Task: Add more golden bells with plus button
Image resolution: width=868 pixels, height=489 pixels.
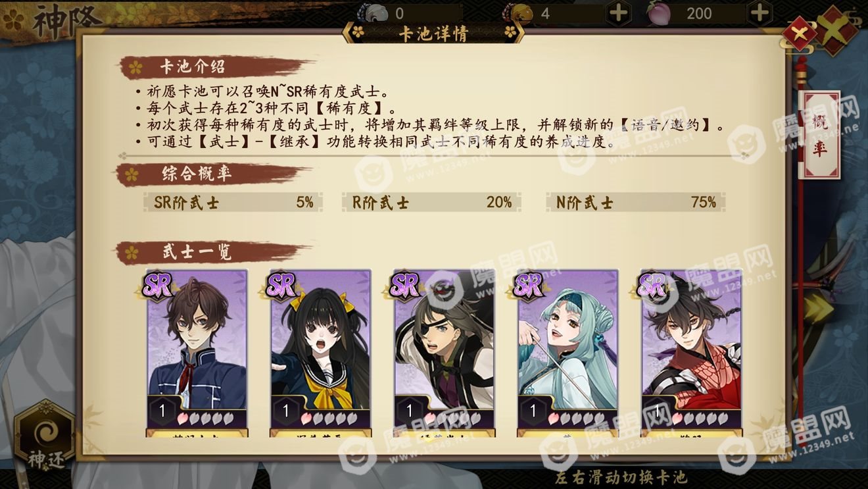Action: point(619,13)
